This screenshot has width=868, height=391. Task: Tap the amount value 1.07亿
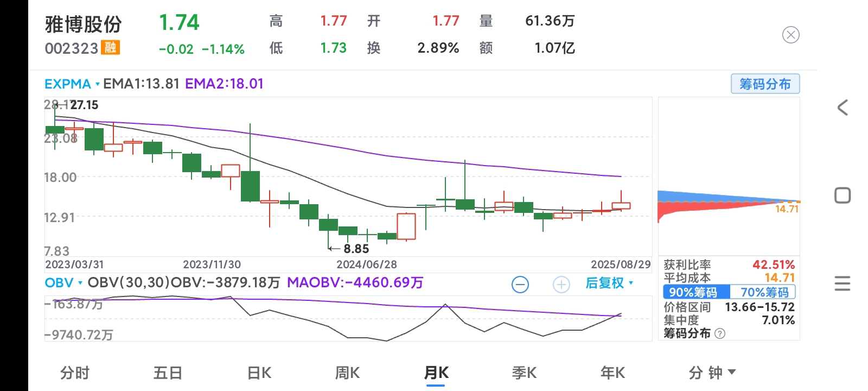pyautogui.click(x=554, y=48)
